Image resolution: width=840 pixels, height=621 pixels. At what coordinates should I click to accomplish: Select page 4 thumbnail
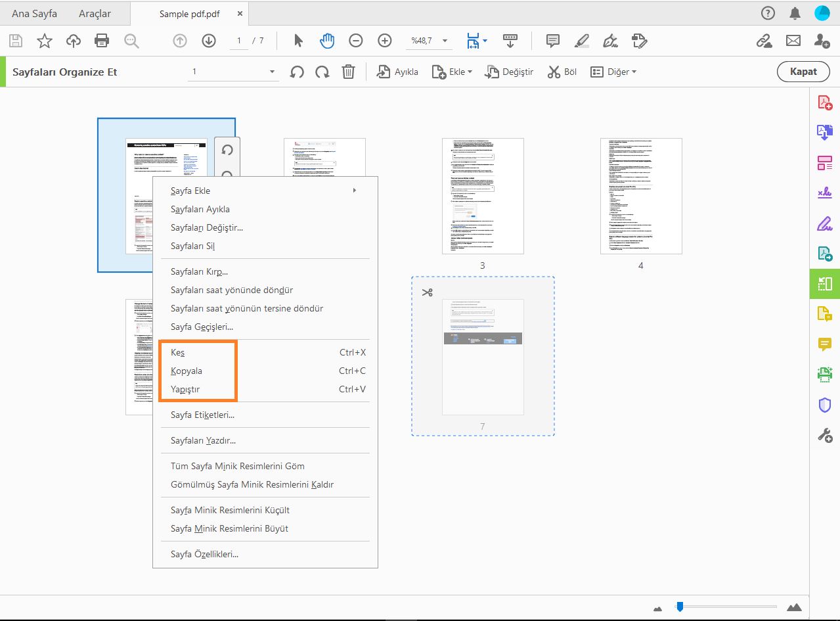tap(641, 196)
